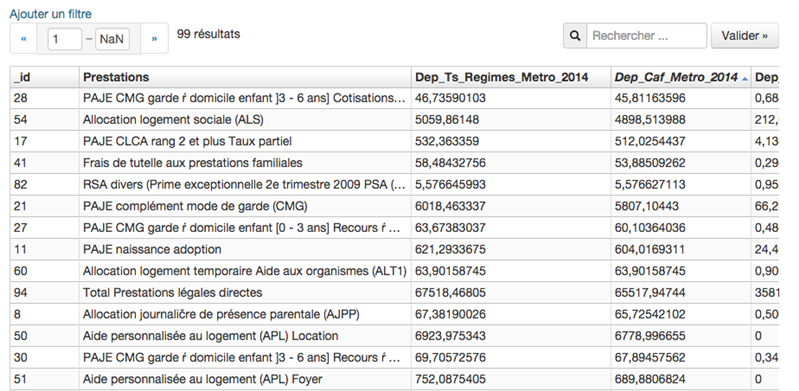
Task: Select the _id cell with value 54
Action: 44,120
